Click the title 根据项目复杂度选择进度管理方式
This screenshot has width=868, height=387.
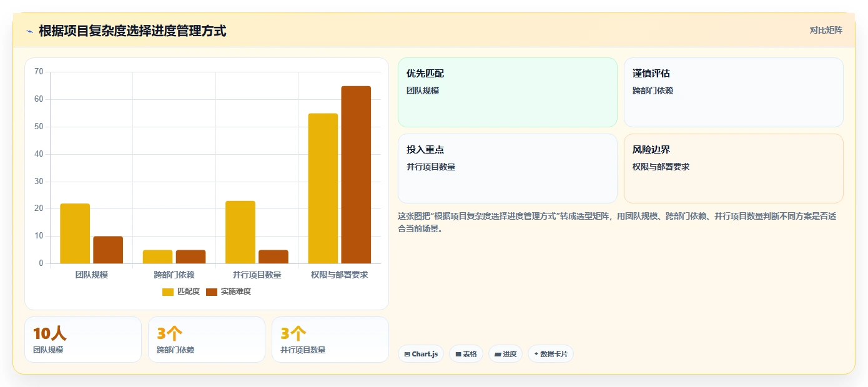pyautogui.click(x=132, y=31)
